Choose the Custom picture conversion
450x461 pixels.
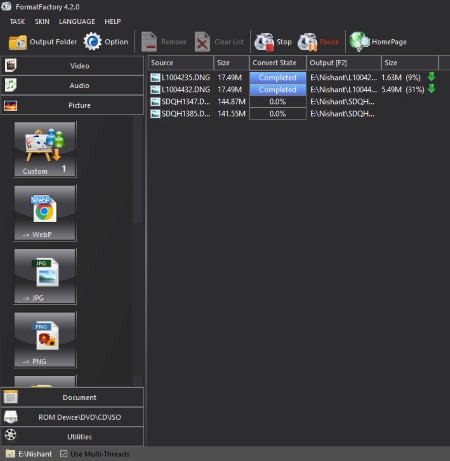45,149
